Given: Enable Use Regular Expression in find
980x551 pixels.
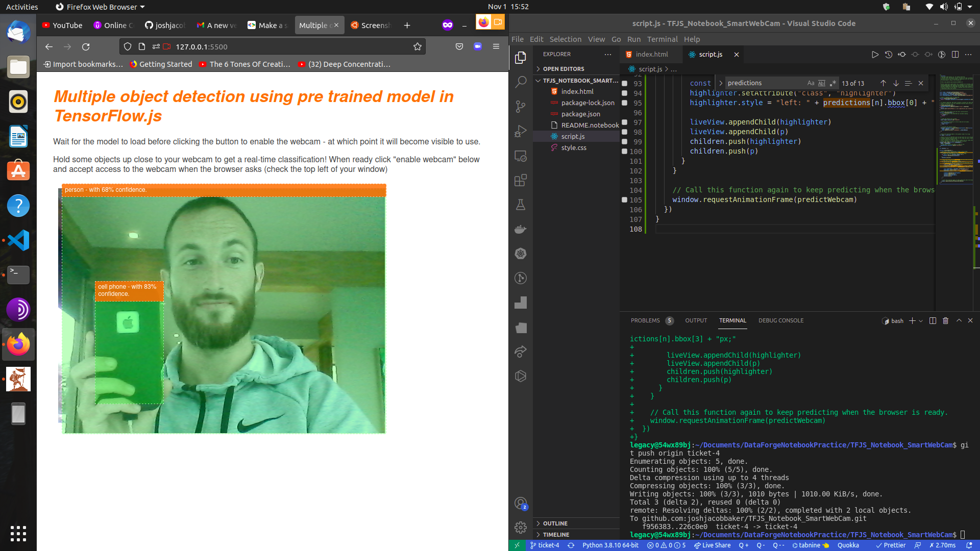Looking at the screenshot, I should (x=832, y=83).
